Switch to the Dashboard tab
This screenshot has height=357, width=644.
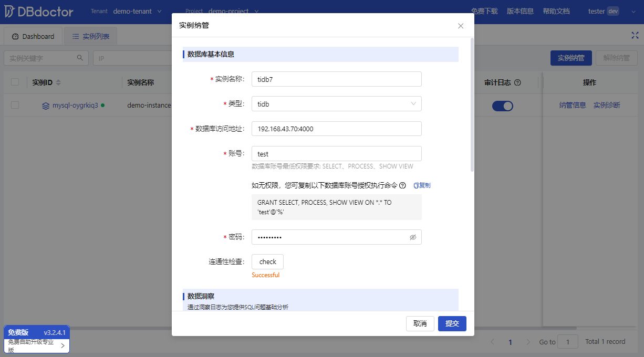pos(33,36)
